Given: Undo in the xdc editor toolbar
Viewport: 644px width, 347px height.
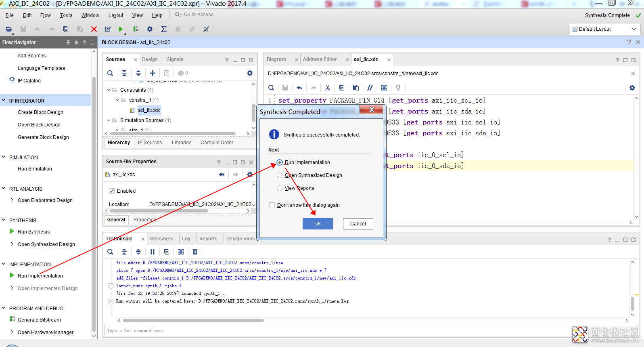Looking at the screenshot, I should (299, 88).
